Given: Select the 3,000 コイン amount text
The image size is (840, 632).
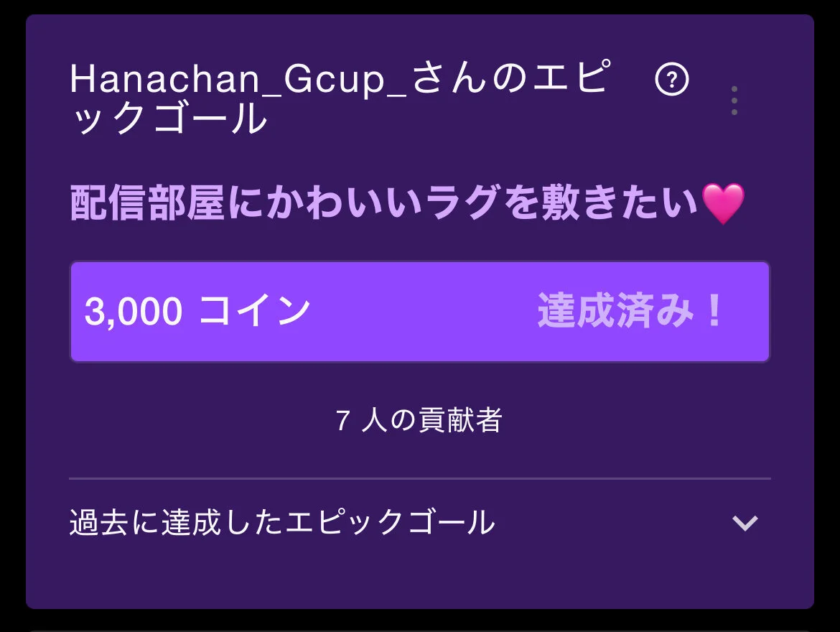Looking at the screenshot, I should [x=197, y=311].
